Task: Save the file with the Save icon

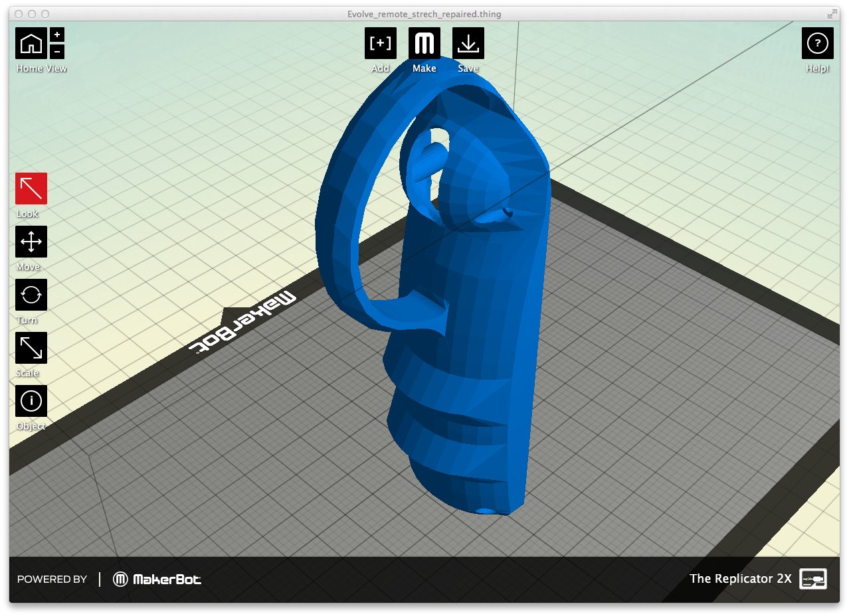Action: [x=468, y=44]
